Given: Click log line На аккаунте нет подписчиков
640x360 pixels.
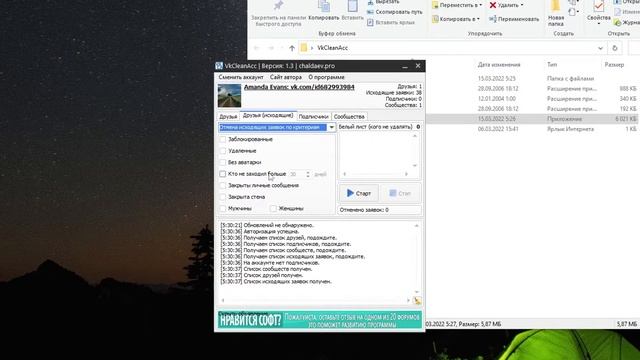Looking at the screenshot, I should [270, 263].
